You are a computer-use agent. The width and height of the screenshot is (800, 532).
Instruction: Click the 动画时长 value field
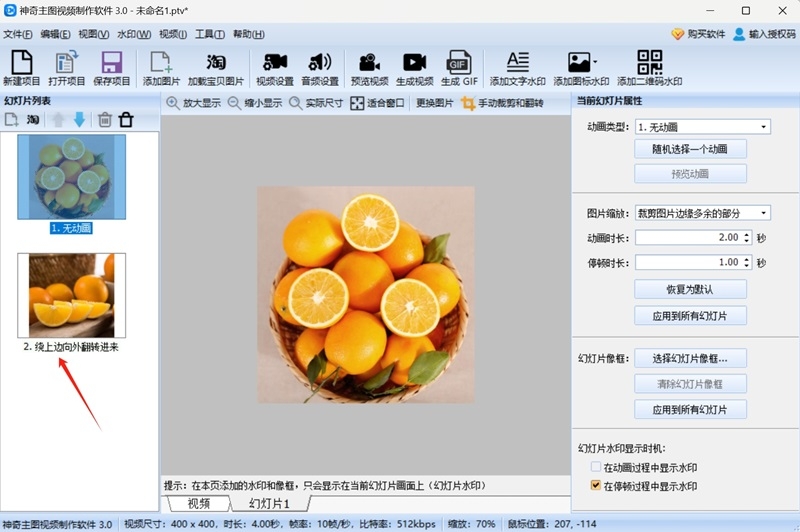coord(689,237)
